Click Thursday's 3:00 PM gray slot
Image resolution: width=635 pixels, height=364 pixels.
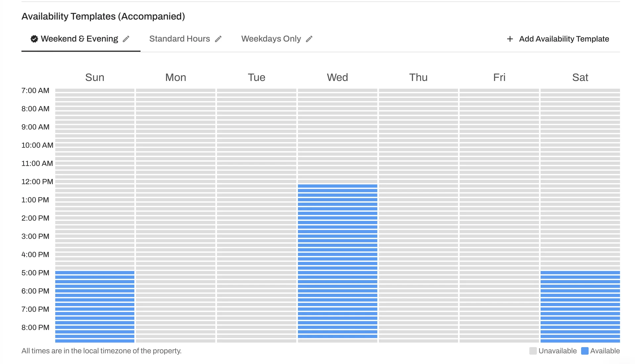click(x=418, y=236)
